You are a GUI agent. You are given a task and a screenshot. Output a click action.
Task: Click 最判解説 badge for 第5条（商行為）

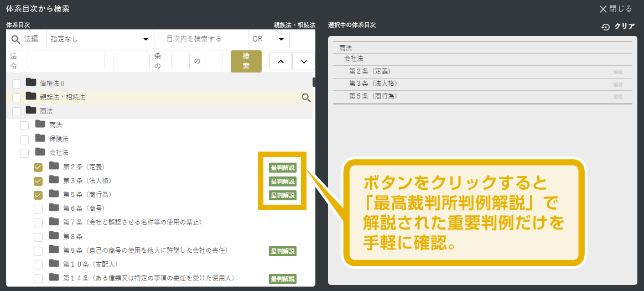[282, 195]
